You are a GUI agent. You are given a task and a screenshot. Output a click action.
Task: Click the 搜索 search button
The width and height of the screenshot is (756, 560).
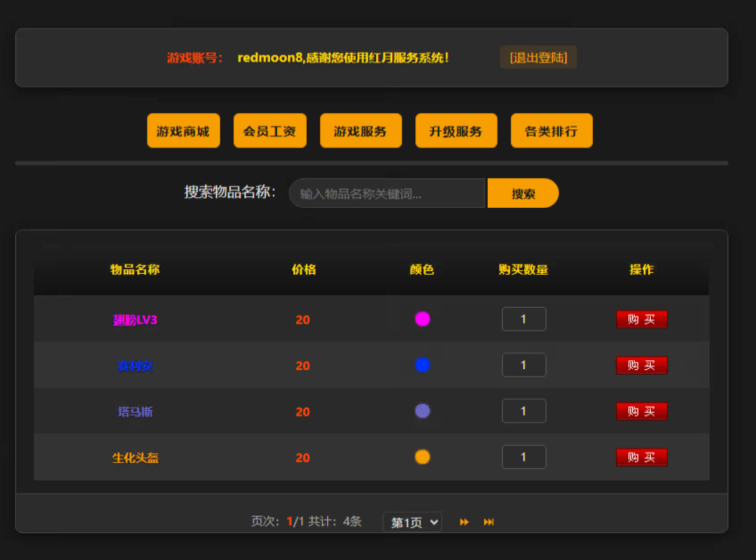[522, 193]
